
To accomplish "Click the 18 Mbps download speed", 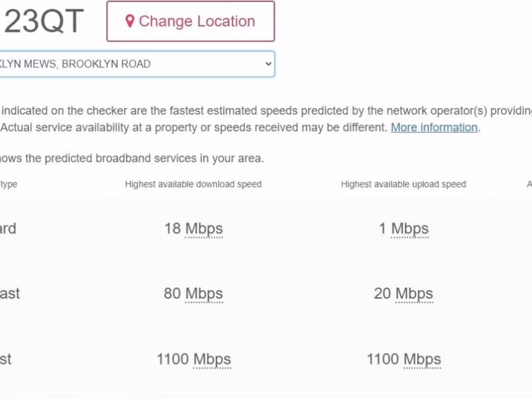I will point(193,229).
